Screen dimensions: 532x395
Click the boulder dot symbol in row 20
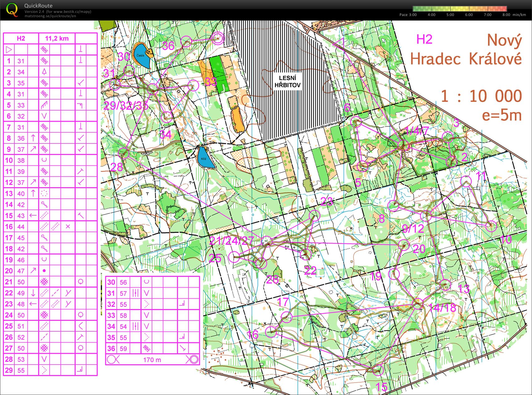coord(44,271)
